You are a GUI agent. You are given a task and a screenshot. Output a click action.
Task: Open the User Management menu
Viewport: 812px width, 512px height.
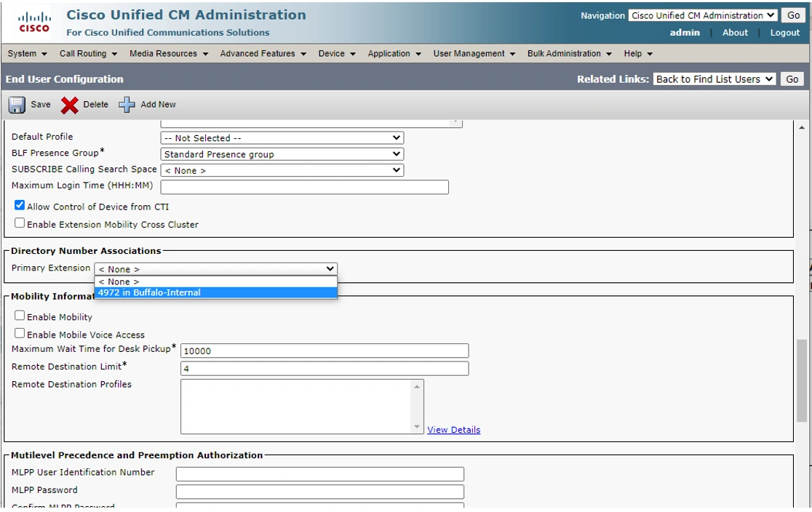474,53
